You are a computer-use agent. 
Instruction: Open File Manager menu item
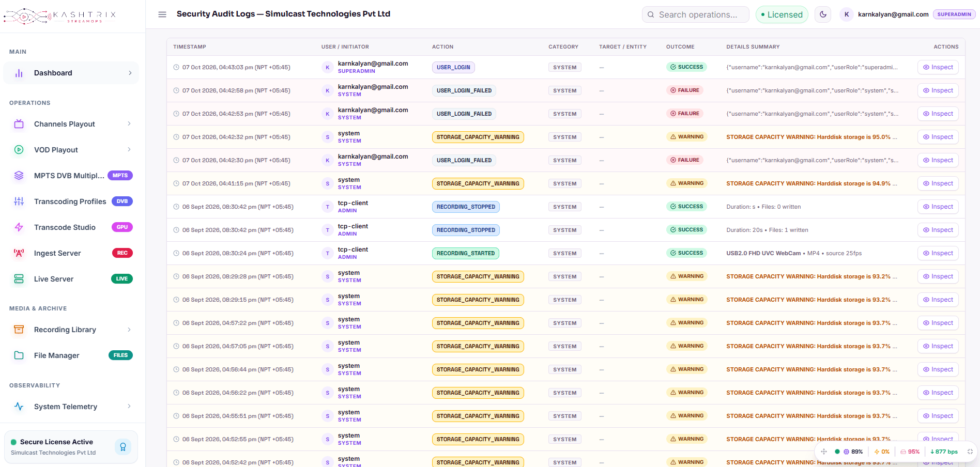coord(71,355)
